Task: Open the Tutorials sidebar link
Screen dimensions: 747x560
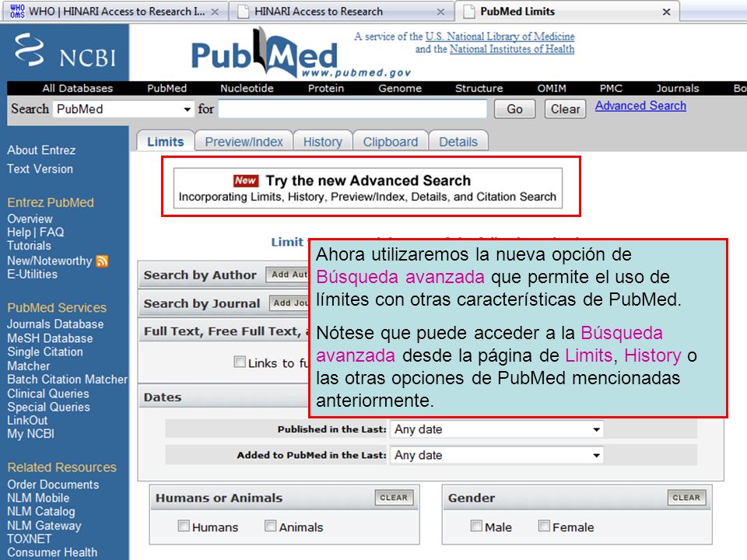Action: tap(29, 246)
